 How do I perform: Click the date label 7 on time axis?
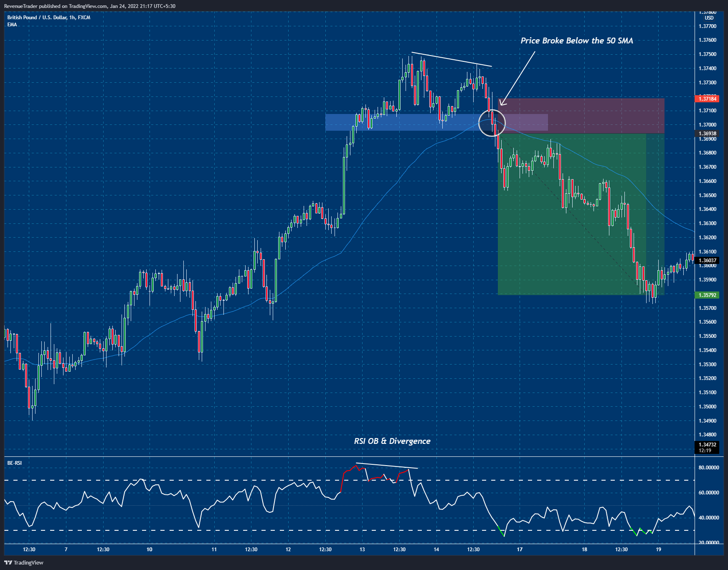click(x=66, y=550)
